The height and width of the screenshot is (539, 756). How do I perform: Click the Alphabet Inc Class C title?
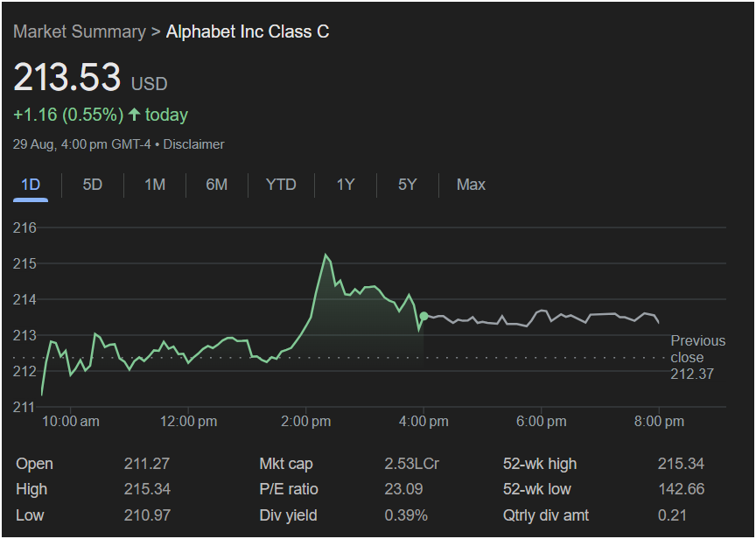[248, 31]
